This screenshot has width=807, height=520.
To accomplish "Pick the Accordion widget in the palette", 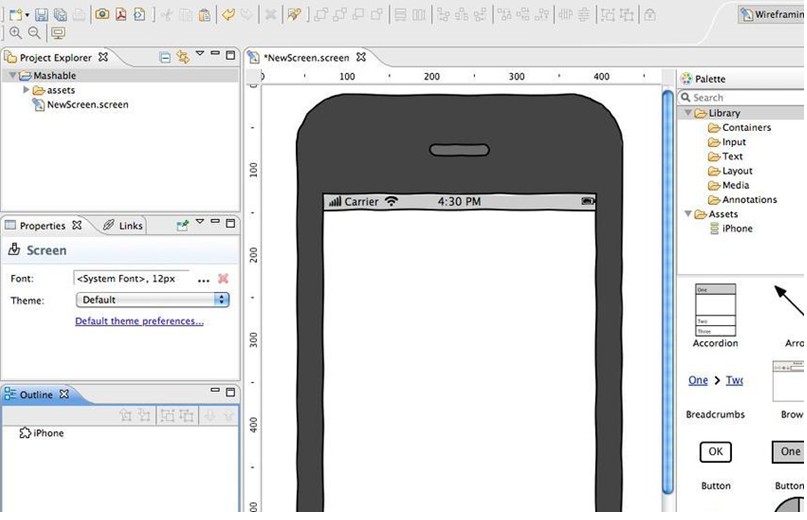I will 715,311.
